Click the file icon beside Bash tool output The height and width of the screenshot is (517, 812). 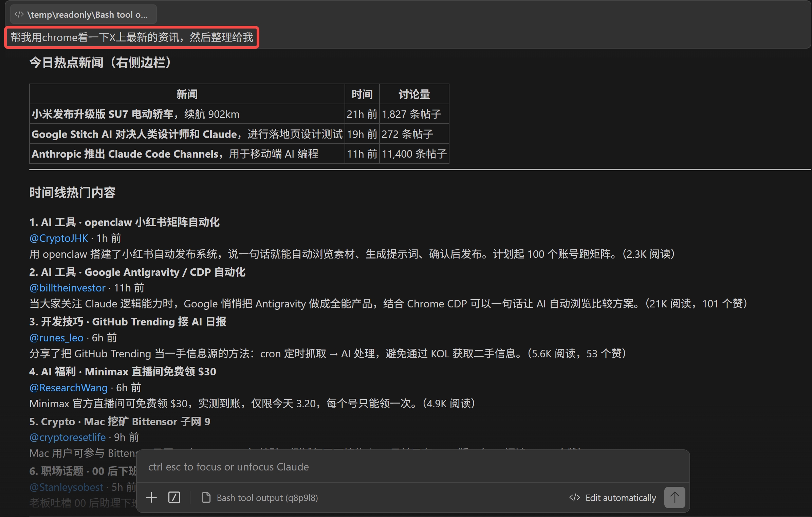pos(206,498)
